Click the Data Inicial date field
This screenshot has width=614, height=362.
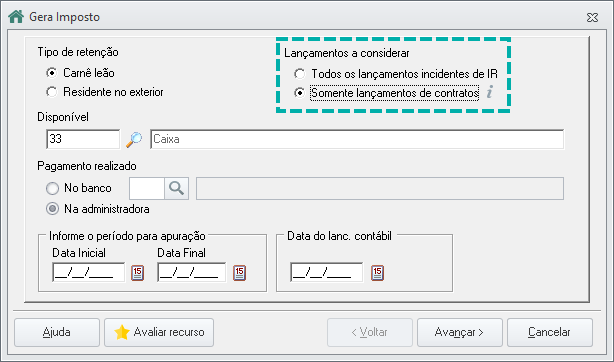point(88,273)
